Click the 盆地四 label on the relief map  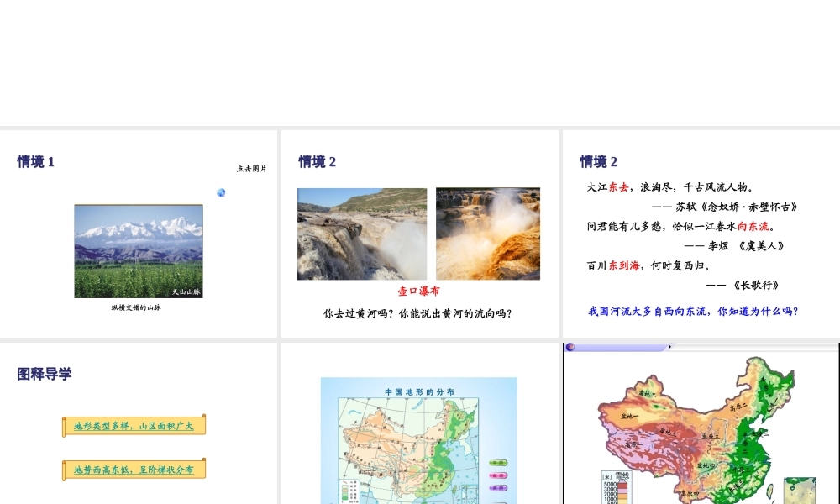[706, 465]
